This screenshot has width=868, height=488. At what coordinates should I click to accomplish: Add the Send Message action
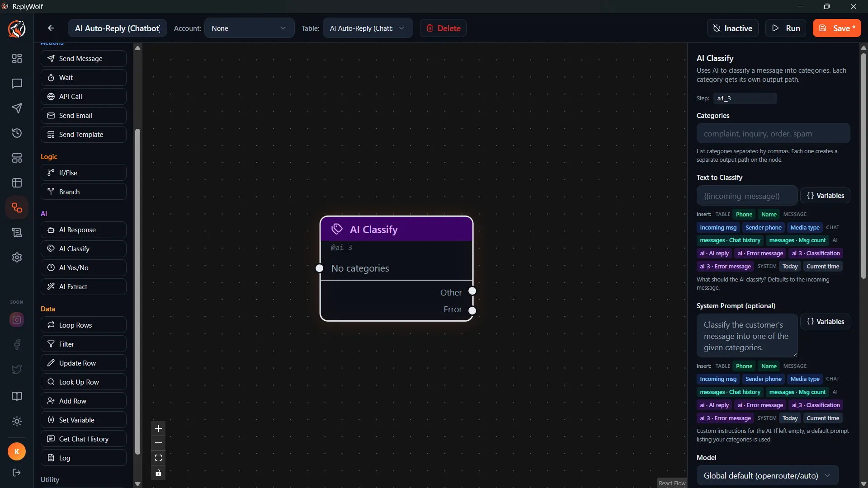click(x=83, y=59)
